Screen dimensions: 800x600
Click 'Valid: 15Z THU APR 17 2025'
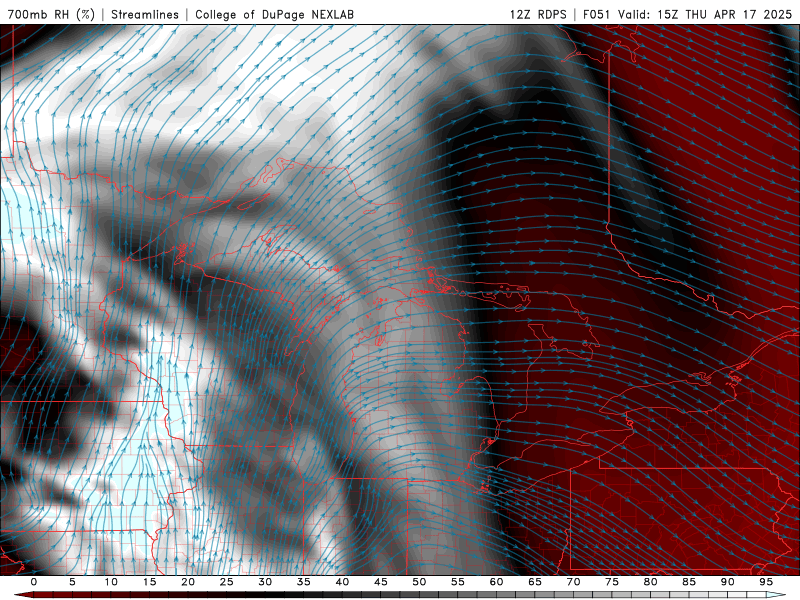pyautogui.click(x=705, y=14)
